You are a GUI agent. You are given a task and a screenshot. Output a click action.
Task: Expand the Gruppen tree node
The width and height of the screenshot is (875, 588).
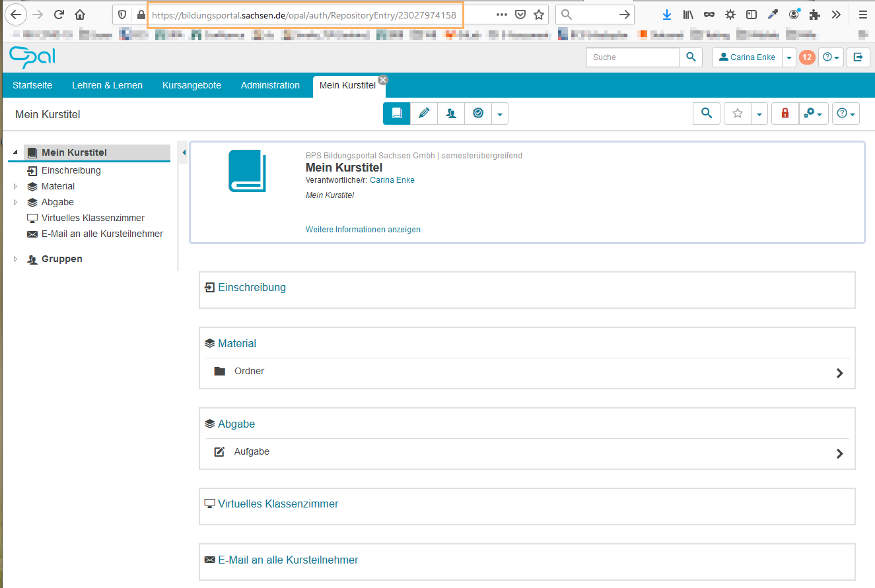[15, 259]
